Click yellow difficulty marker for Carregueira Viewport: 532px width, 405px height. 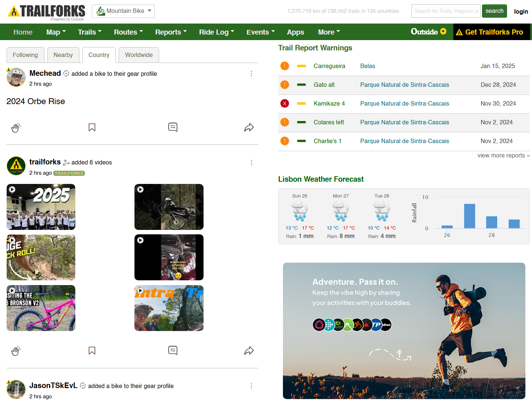[301, 66]
